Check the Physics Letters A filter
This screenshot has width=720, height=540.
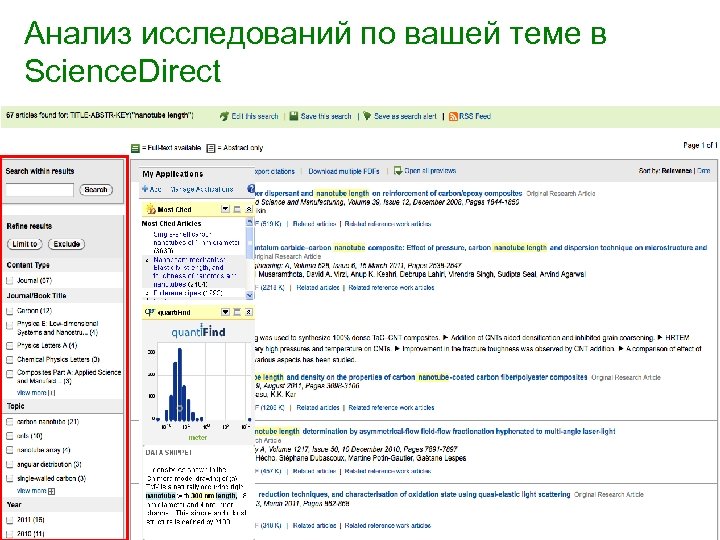(x=10, y=346)
